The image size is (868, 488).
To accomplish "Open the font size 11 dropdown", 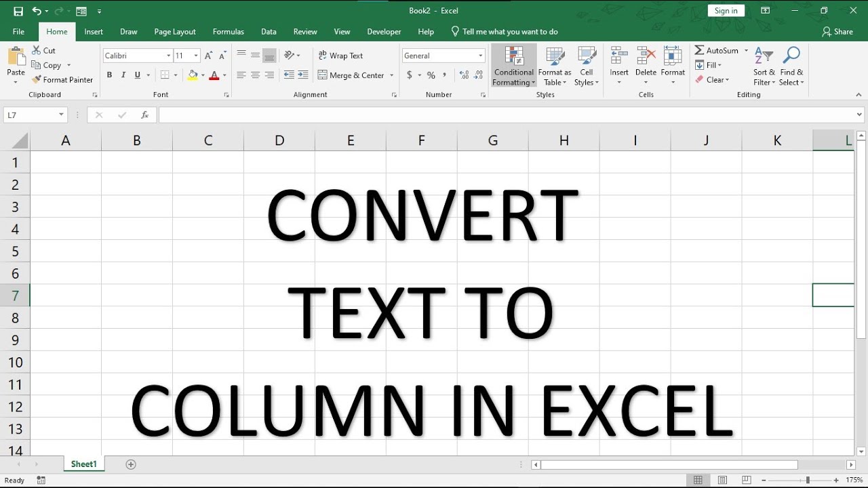I will pyautogui.click(x=196, y=56).
